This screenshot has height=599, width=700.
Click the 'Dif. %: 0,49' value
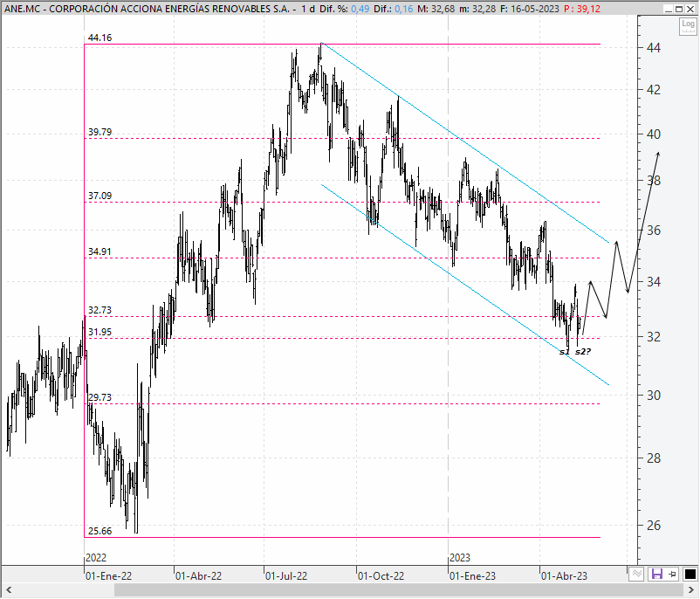click(x=345, y=9)
